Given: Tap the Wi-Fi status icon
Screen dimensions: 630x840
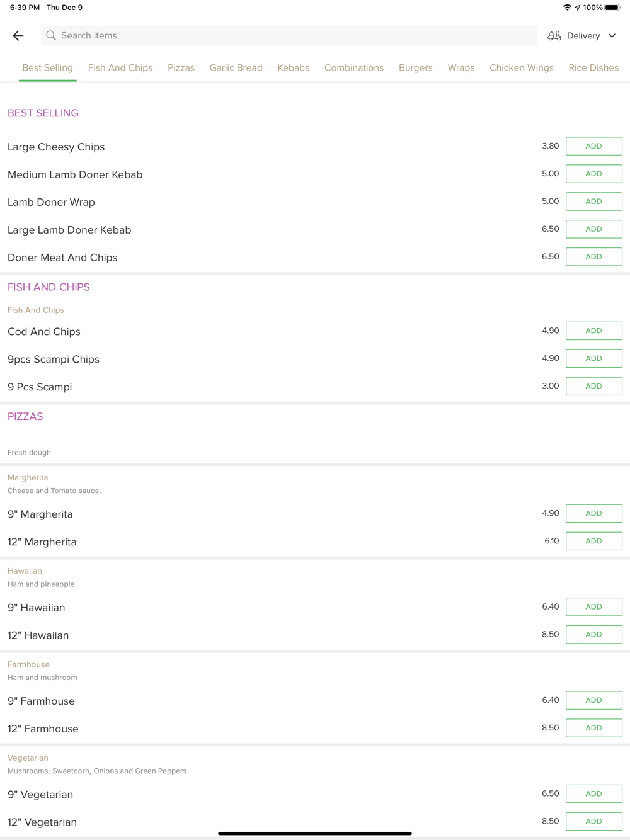Looking at the screenshot, I should tap(567, 8).
